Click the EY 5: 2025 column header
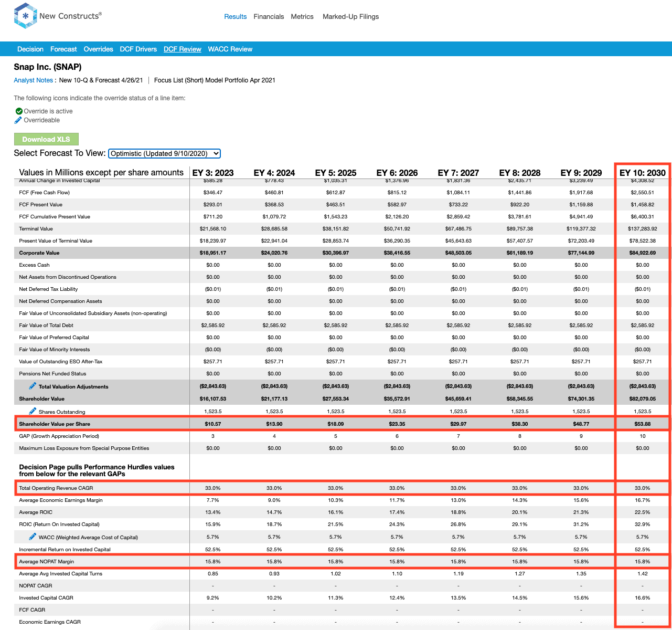 click(336, 173)
